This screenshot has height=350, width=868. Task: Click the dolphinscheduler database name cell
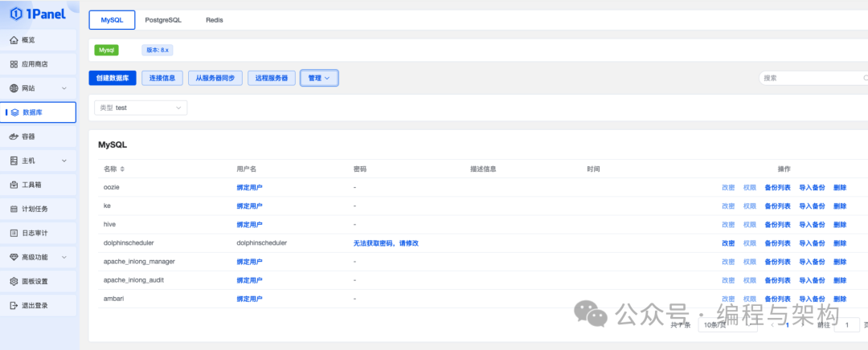coord(129,242)
